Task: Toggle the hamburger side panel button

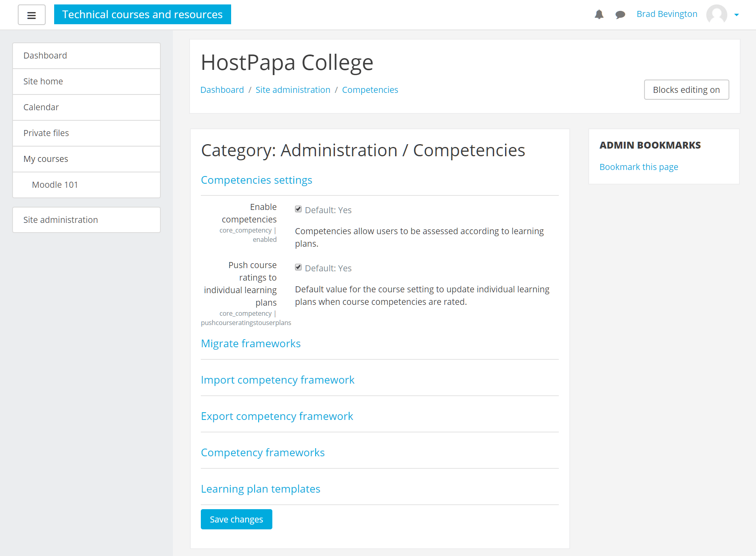Action: pos(32,15)
